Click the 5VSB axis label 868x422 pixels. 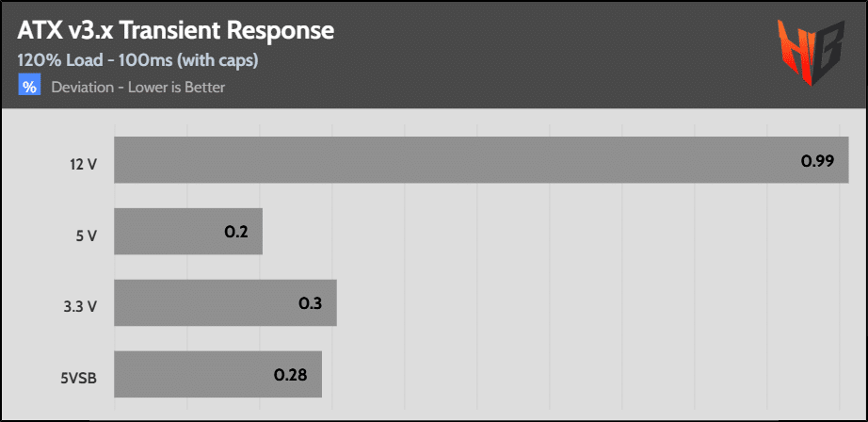coord(79,379)
